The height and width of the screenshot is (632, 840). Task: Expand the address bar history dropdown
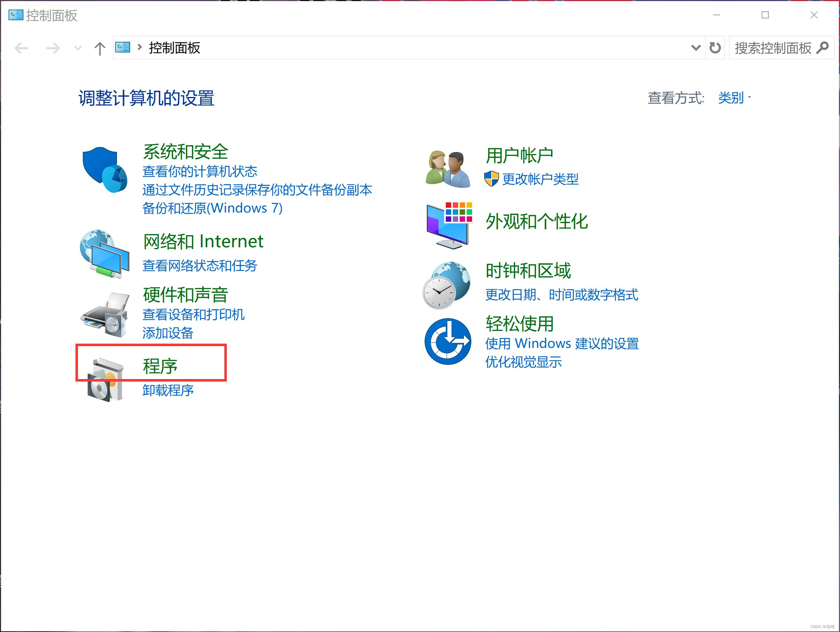695,48
